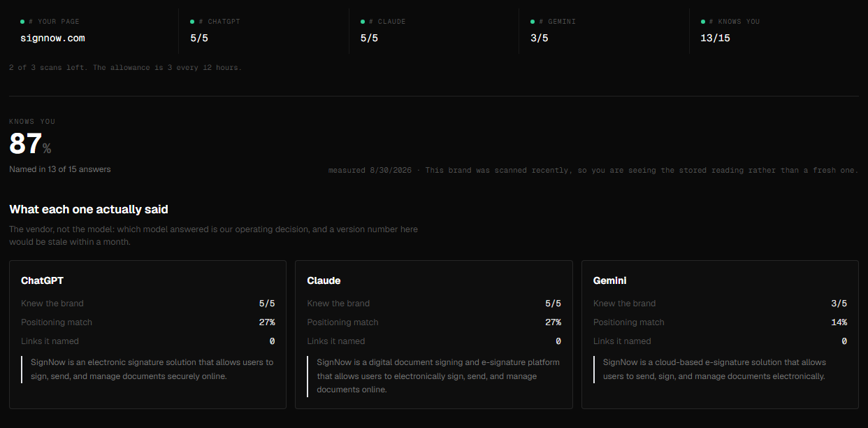Click the 5/5 score under '# CLAUDE' top stat
868x428 pixels.
click(x=369, y=38)
